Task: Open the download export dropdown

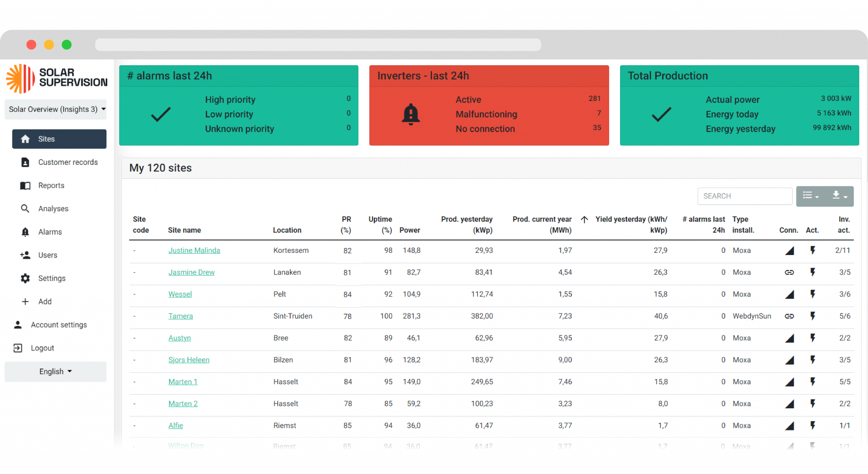Action: point(839,196)
